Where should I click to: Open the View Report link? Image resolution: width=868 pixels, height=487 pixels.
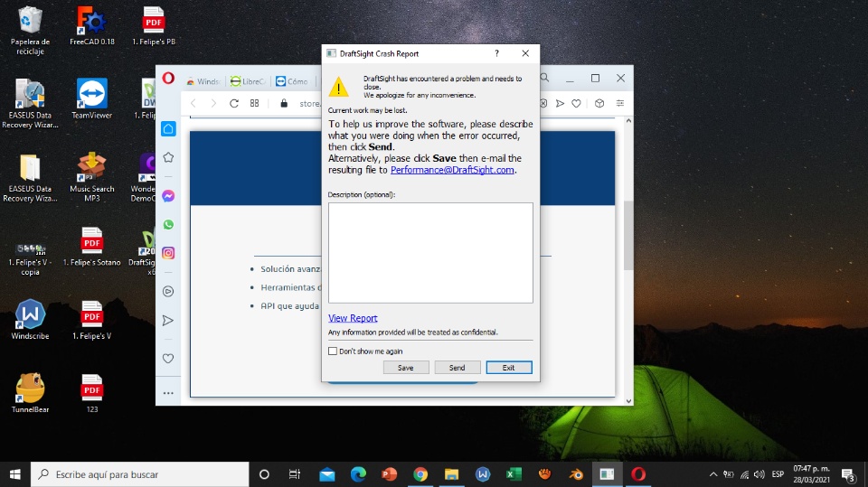353,318
